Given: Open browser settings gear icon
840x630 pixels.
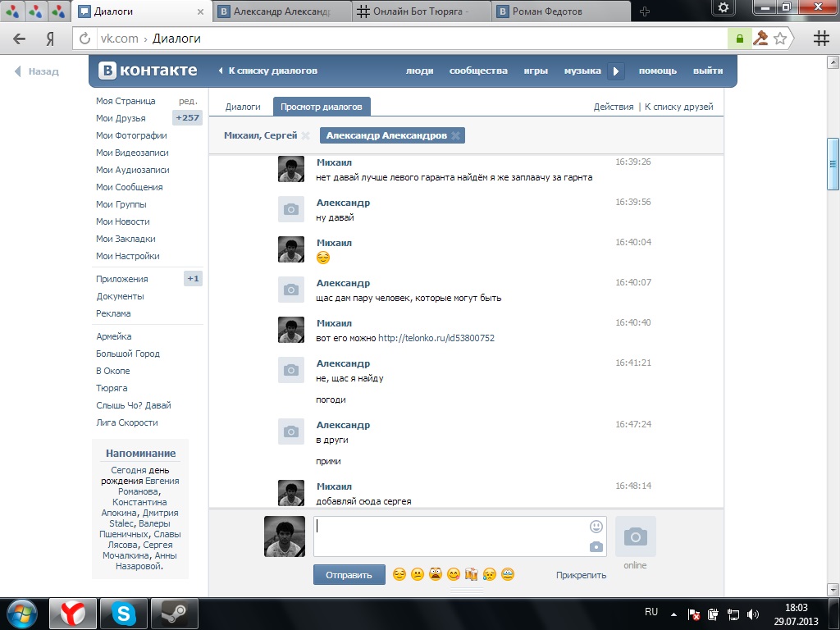Looking at the screenshot, I should pos(724,7).
